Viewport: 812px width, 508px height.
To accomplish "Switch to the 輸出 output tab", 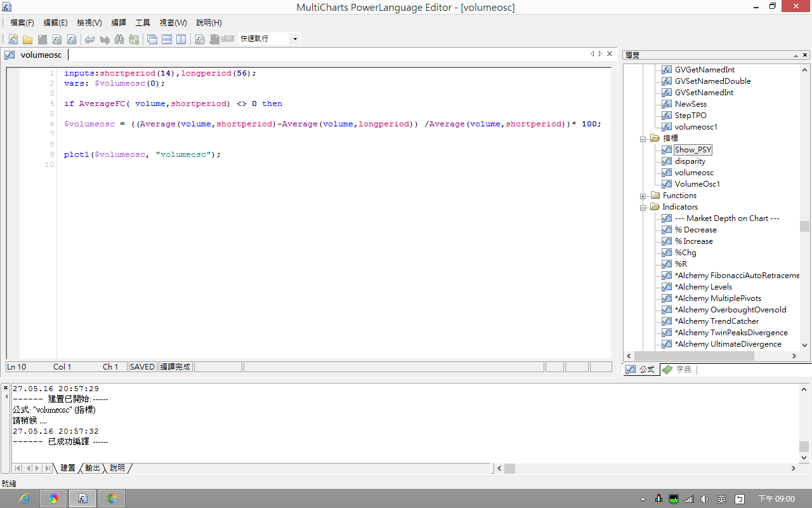I will coord(93,468).
